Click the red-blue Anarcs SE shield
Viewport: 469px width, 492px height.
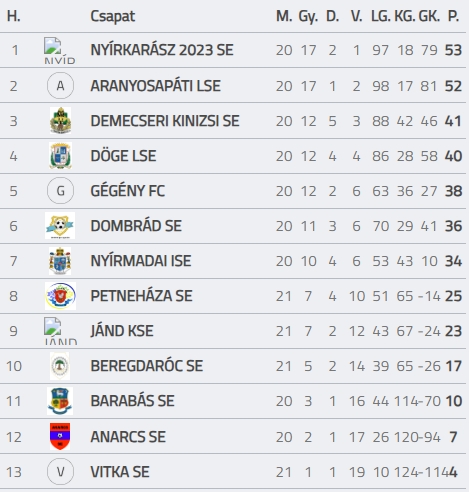click(x=60, y=436)
